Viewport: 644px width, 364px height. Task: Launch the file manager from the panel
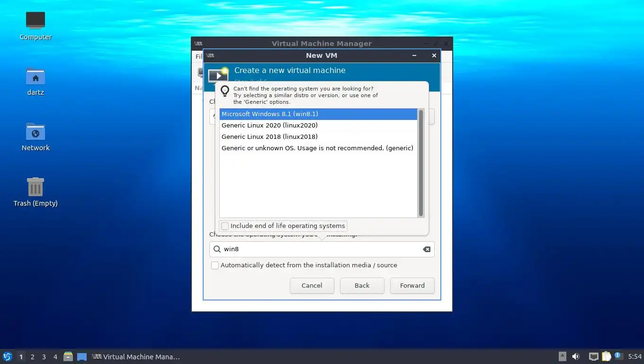pyautogui.click(x=68, y=356)
